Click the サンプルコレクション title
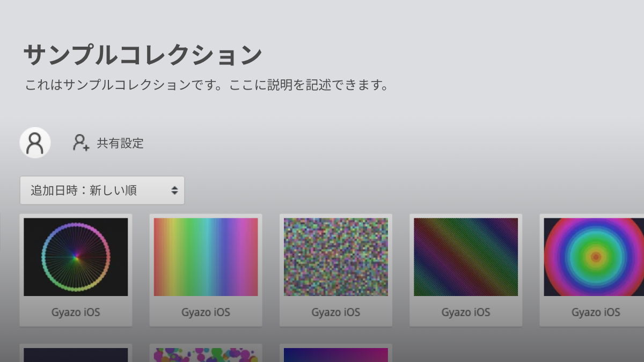The image size is (644, 362). click(x=143, y=55)
